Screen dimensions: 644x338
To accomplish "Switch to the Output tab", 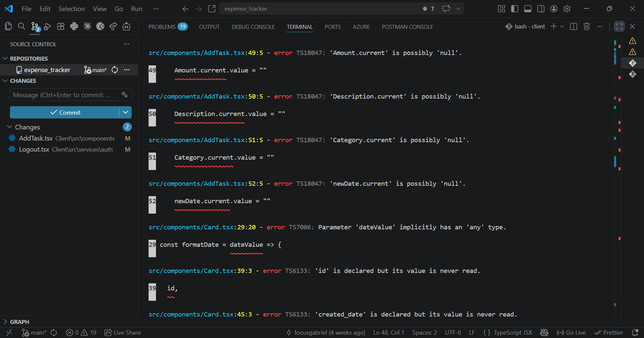I will coord(209,27).
